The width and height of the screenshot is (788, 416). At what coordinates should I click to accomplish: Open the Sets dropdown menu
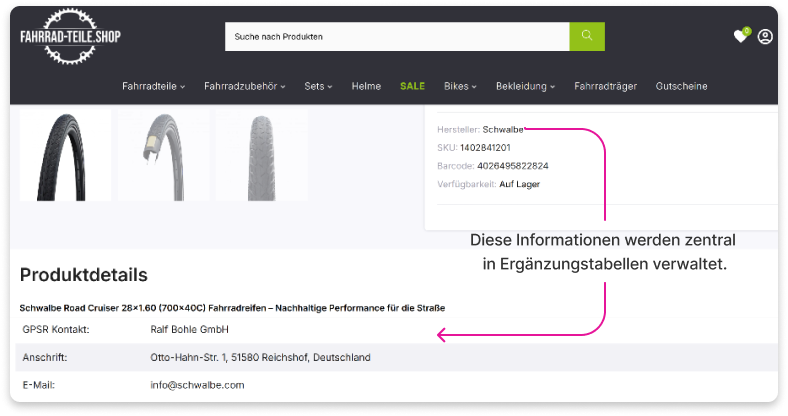318,86
